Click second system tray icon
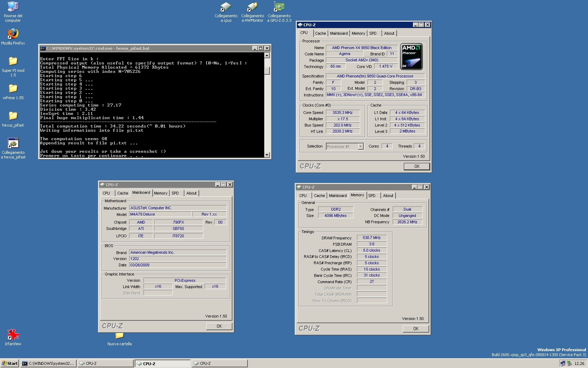Image resolution: width=588 pixels, height=368 pixels. 569,363
